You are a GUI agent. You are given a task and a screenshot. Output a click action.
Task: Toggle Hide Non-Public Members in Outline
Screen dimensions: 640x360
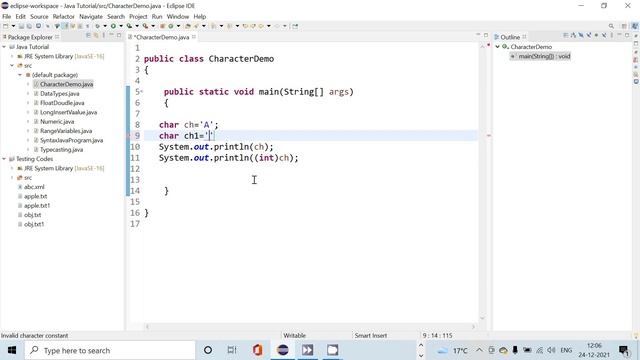coord(596,36)
